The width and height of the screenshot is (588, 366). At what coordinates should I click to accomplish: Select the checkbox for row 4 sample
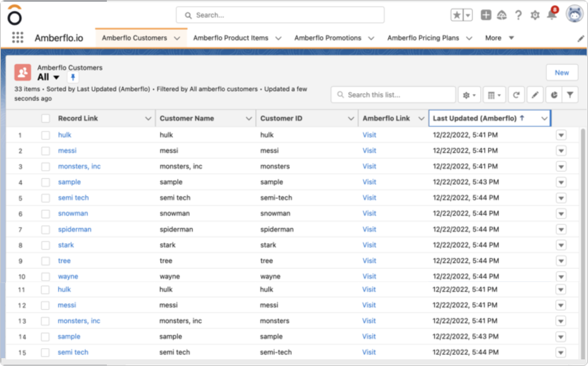(x=45, y=182)
